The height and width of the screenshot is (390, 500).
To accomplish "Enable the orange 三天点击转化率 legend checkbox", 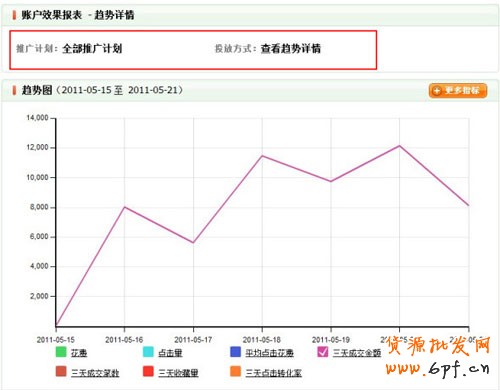I will [x=236, y=371].
